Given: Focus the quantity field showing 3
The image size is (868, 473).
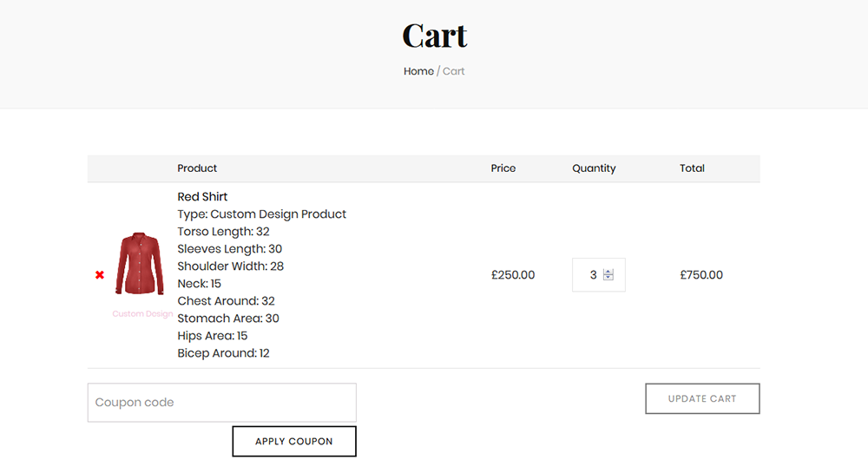Looking at the screenshot, I should point(598,275).
